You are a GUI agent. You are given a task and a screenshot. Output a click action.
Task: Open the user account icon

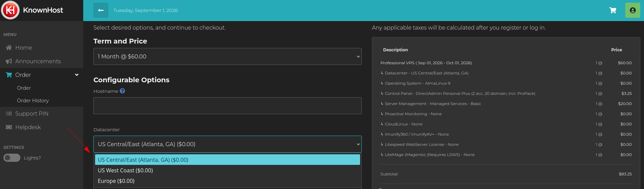(632, 10)
